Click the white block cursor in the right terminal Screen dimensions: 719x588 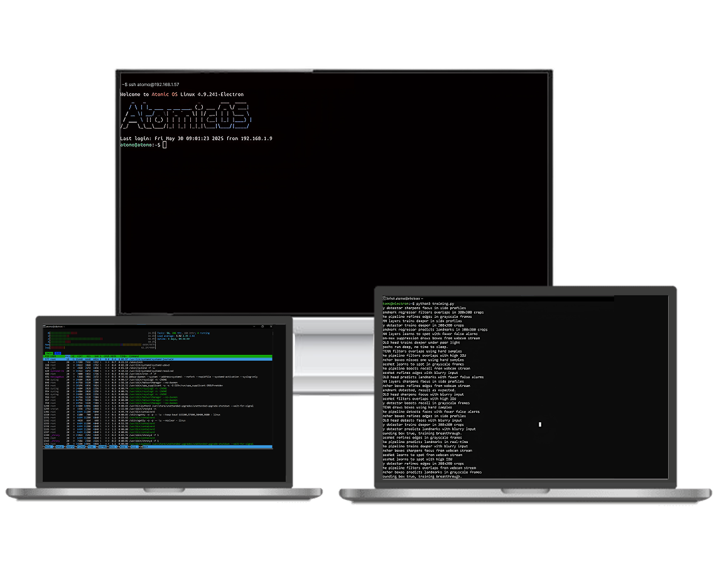539,424
